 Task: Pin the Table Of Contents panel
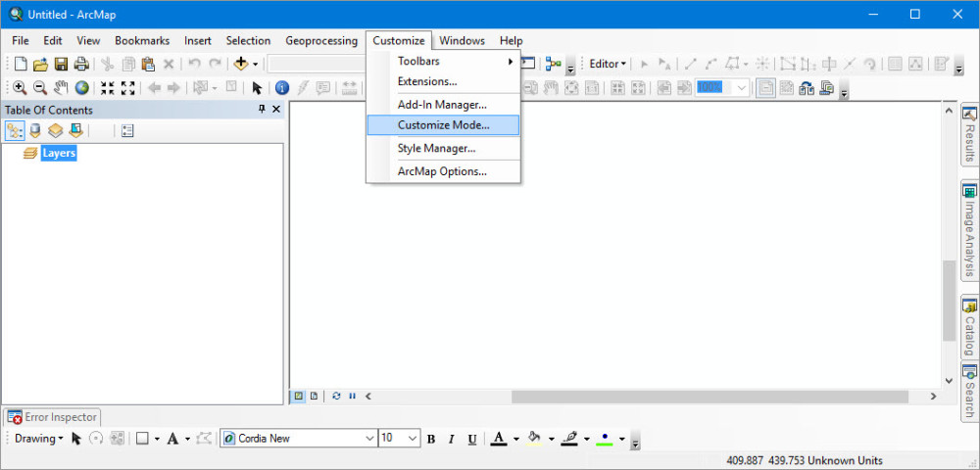tap(262, 110)
